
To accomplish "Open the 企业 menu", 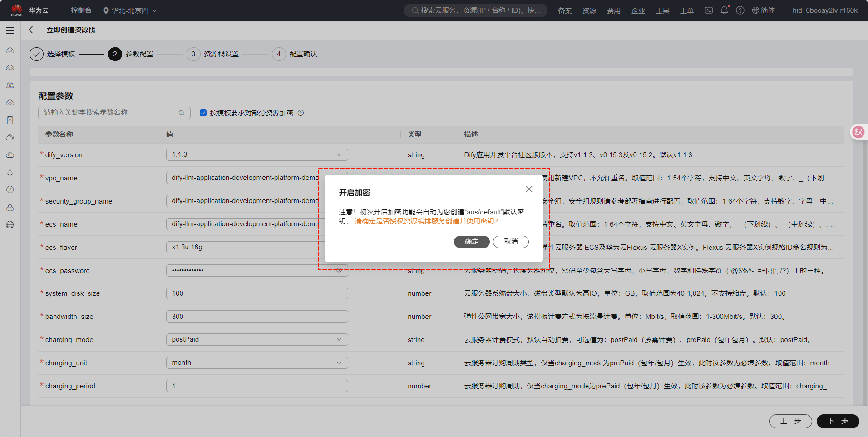I will coord(638,10).
